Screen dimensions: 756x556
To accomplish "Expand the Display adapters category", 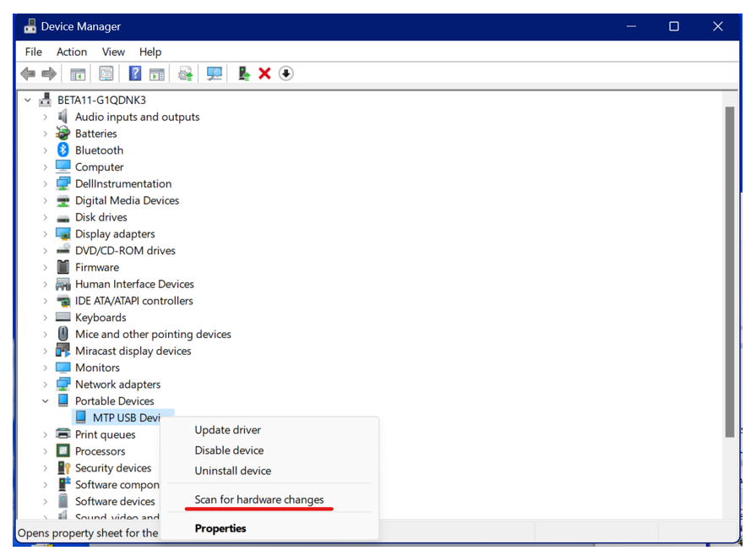I will [x=46, y=234].
